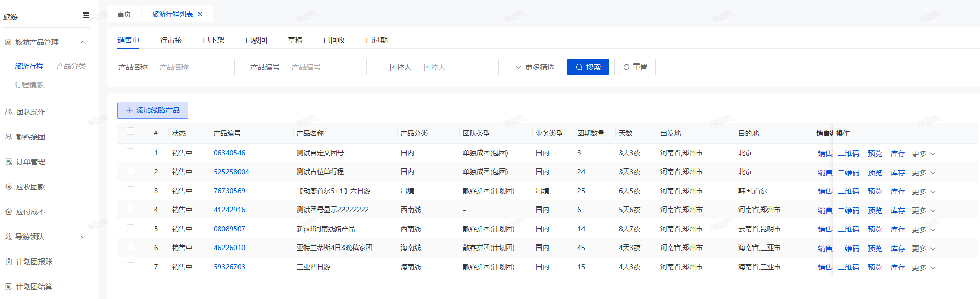This screenshot has width=980, height=299.
Task: Click the 计划团报账 sidebar icon
Action: pos(8,262)
